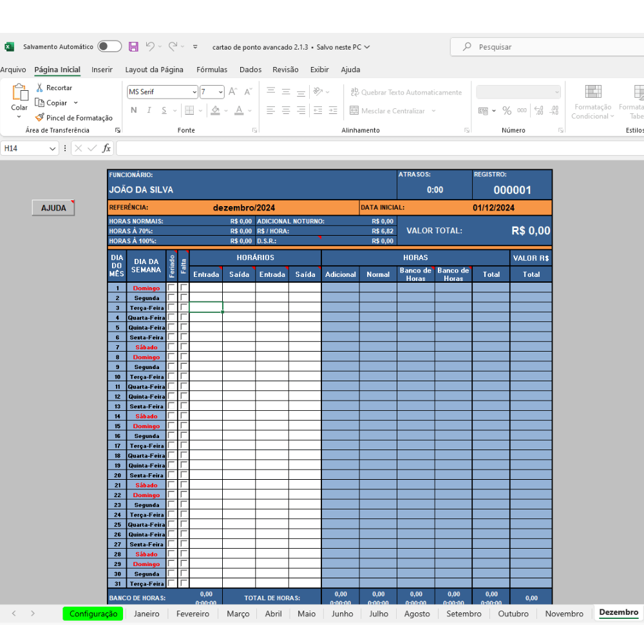Click the Pesquisar search box
This screenshot has height=644, width=644.
(547, 47)
